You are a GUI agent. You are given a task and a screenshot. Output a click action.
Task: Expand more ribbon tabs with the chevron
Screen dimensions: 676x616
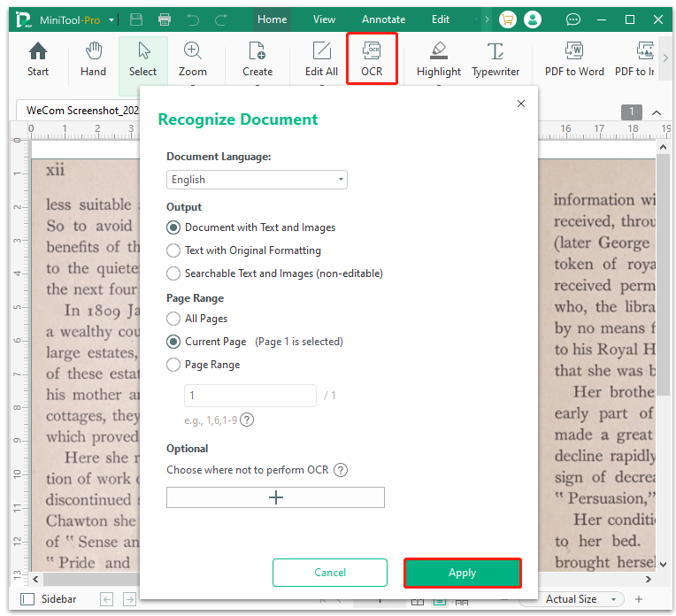click(x=487, y=19)
